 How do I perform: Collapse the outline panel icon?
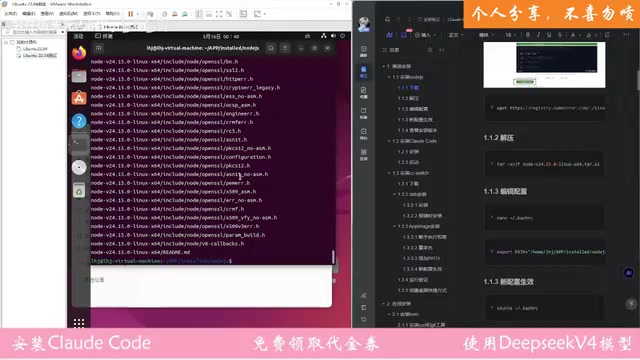[x=442, y=50]
